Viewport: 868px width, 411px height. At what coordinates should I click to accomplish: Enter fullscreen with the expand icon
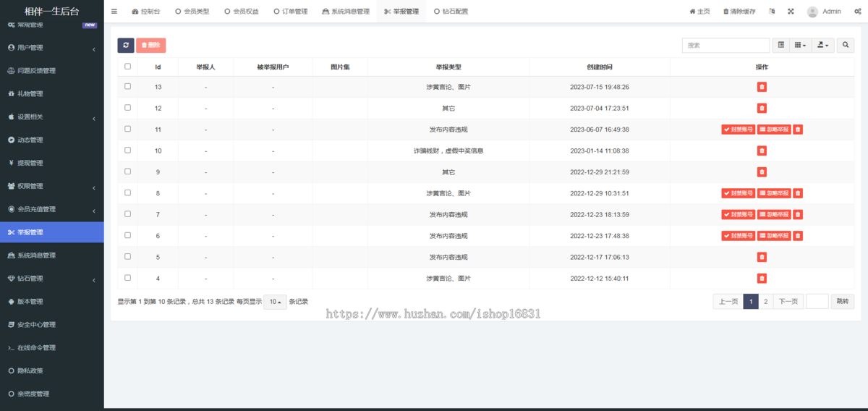[791, 12]
